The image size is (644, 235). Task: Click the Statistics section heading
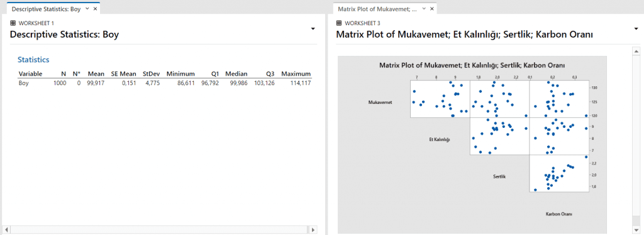[x=33, y=60]
